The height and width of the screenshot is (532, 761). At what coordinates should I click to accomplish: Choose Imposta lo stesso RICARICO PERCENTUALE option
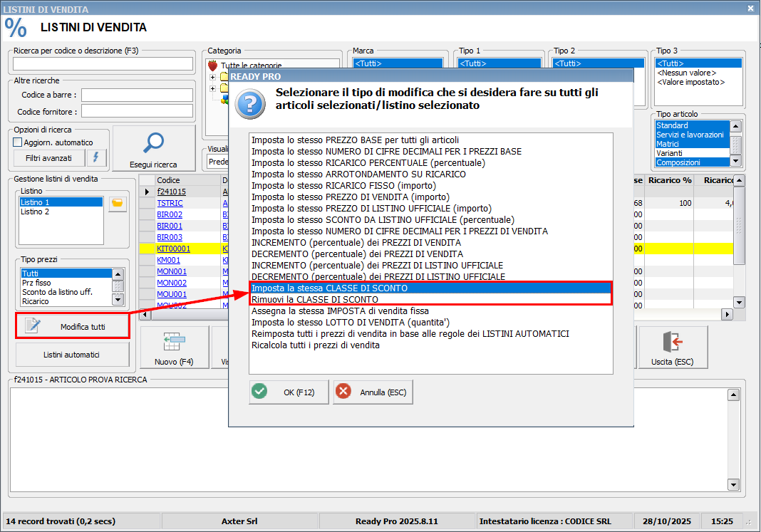(368, 163)
